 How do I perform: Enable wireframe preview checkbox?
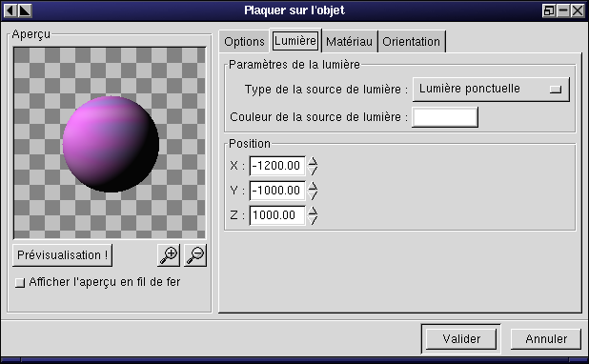[x=19, y=282]
